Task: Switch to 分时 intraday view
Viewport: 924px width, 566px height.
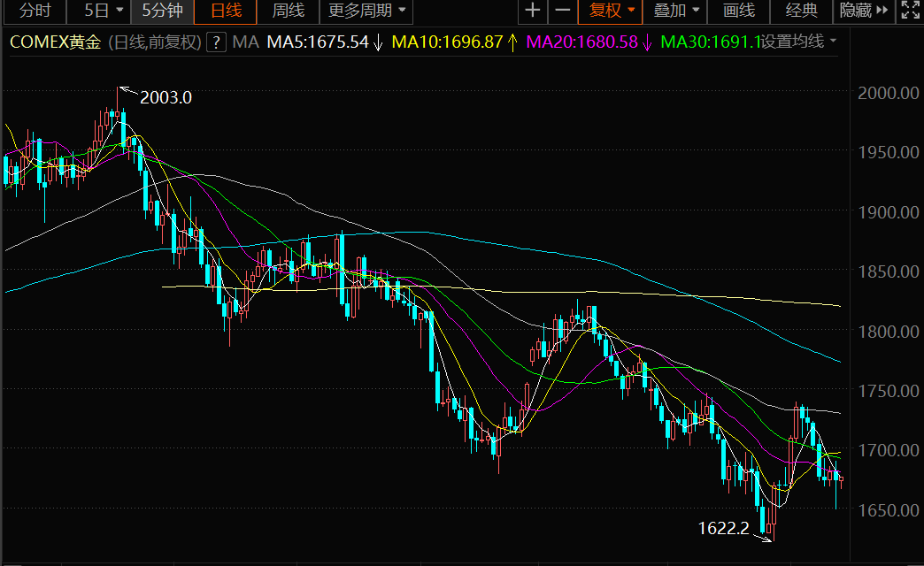Action: coord(35,11)
